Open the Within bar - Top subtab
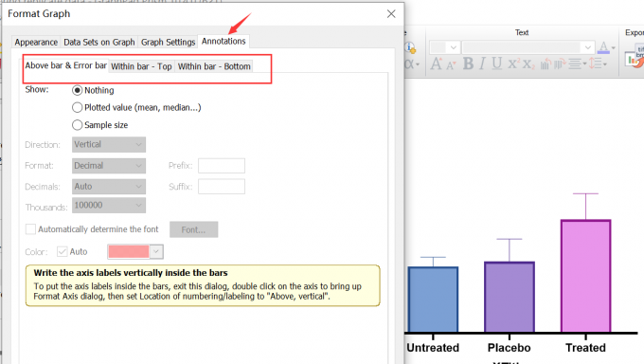The width and height of the screenshot is (644, 364). (141, 66)
